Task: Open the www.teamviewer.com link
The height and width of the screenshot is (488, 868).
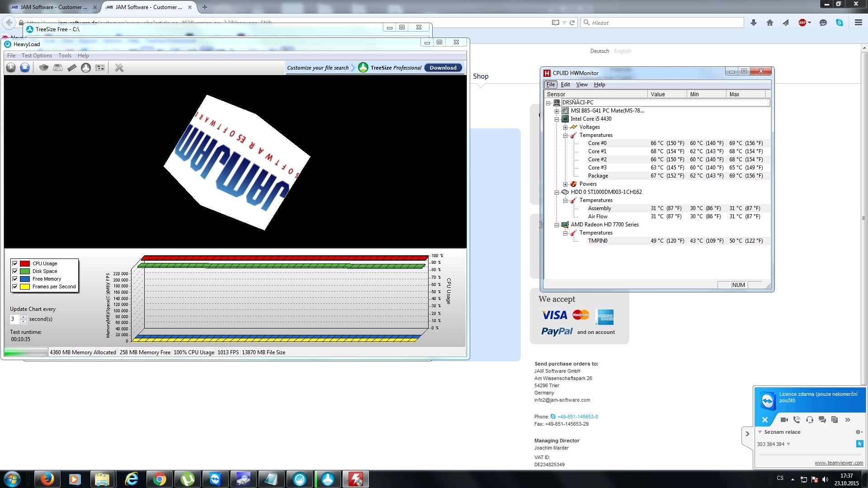Action: pos(839,463)
